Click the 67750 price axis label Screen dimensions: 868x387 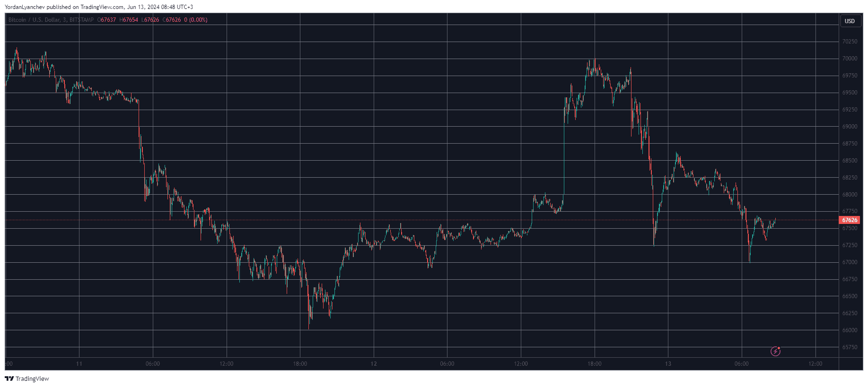850,211
